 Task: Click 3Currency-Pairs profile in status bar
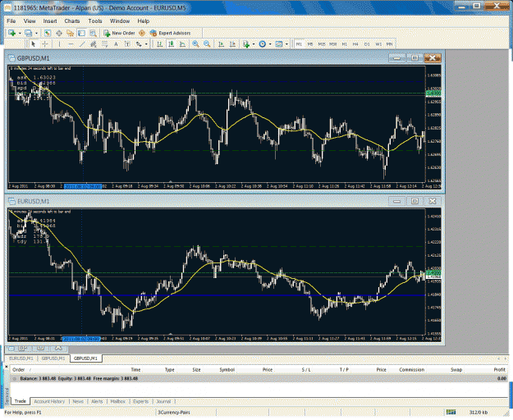click(x=174, y=413)
